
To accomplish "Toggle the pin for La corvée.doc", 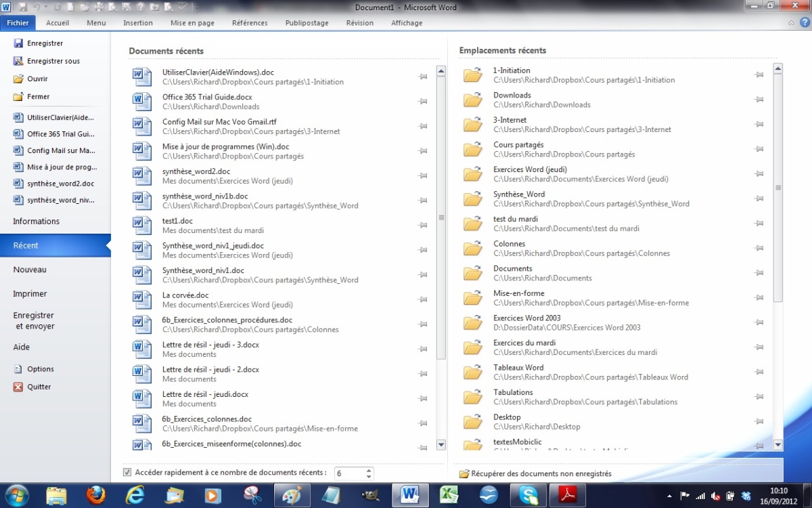I will 423,299.
